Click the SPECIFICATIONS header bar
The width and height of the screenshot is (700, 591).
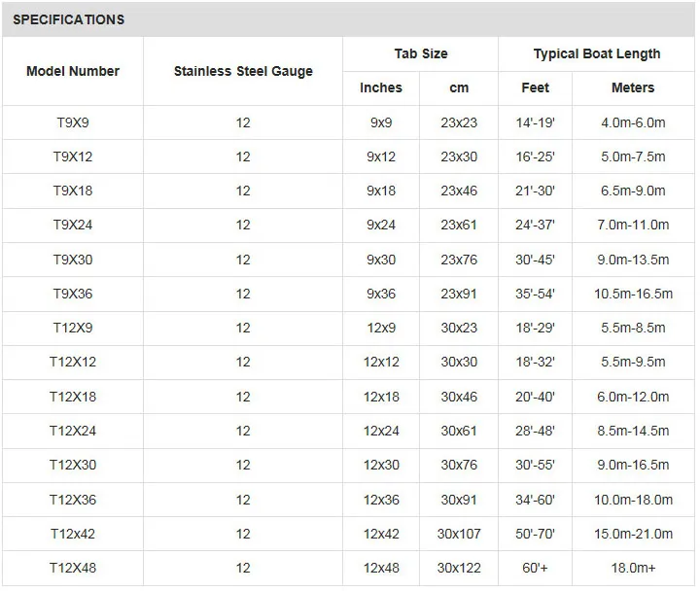(x=348, y=19)
